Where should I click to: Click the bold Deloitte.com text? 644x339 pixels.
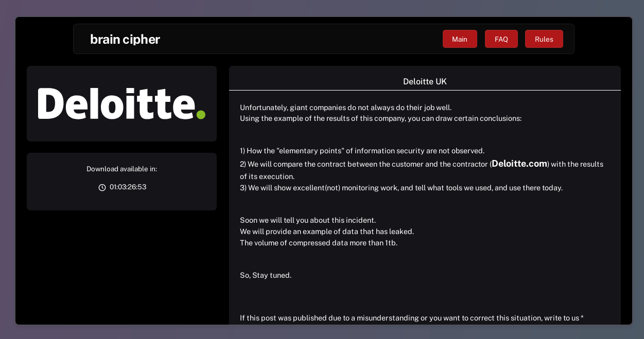(x=519, y=164)
